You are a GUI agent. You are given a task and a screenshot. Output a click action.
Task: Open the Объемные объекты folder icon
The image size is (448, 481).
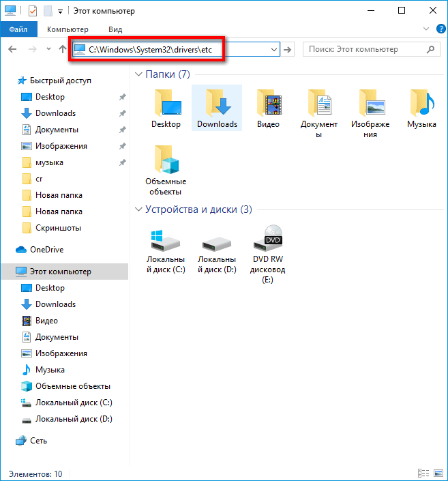tap(166, 170)
